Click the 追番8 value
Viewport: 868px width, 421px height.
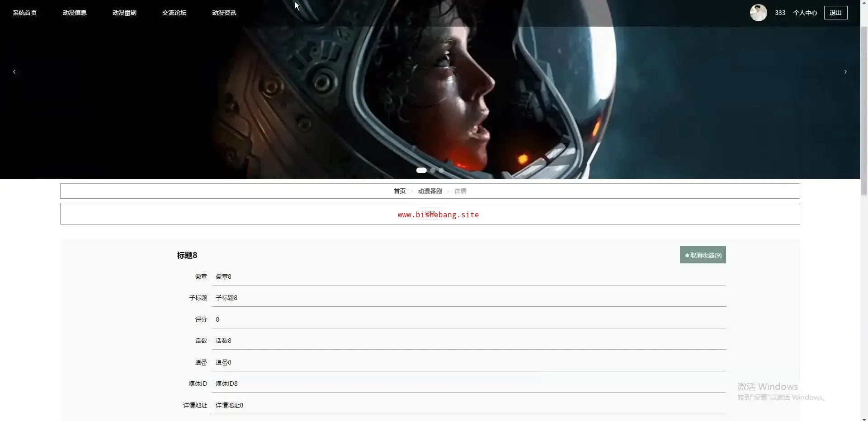tap(223, 362)
